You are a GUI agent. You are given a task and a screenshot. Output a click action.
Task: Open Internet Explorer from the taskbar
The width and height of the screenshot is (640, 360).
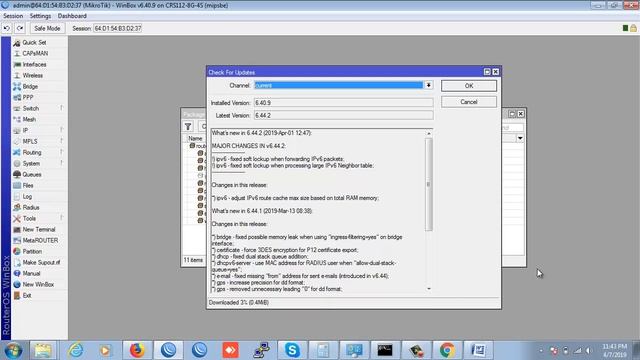76,350
